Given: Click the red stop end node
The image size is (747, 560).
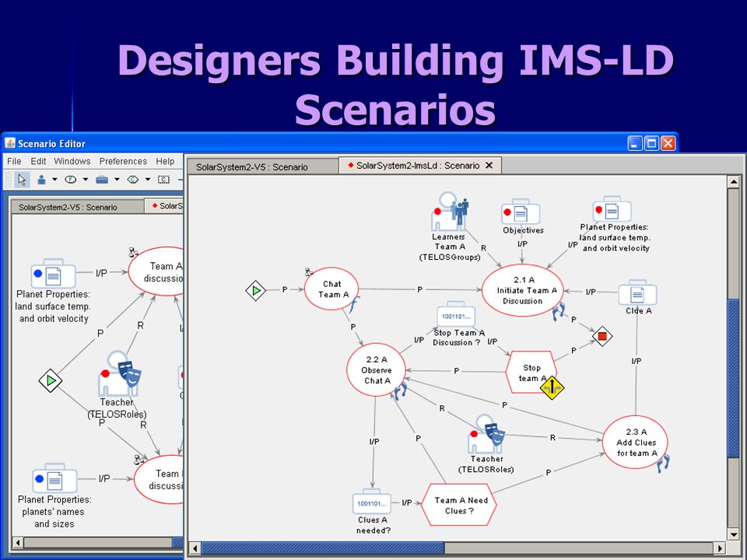Looking at the screenshot, I should [602, 336].
